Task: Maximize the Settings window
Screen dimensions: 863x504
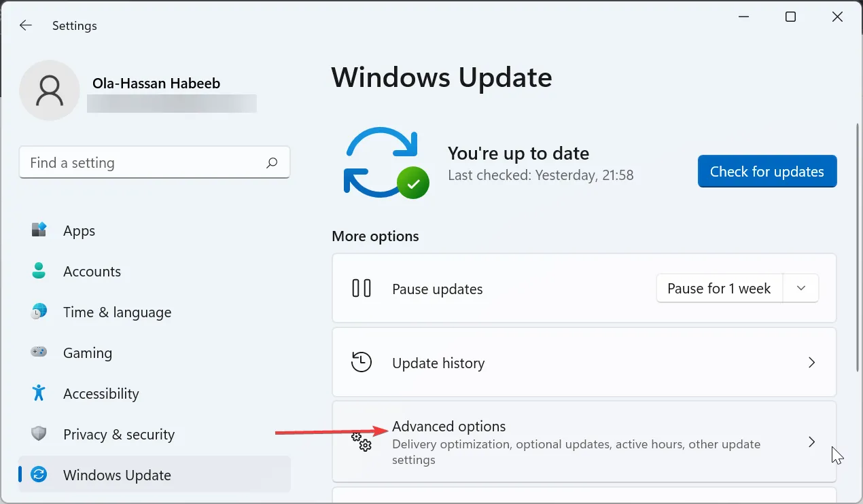Action: tap(790, 17)
